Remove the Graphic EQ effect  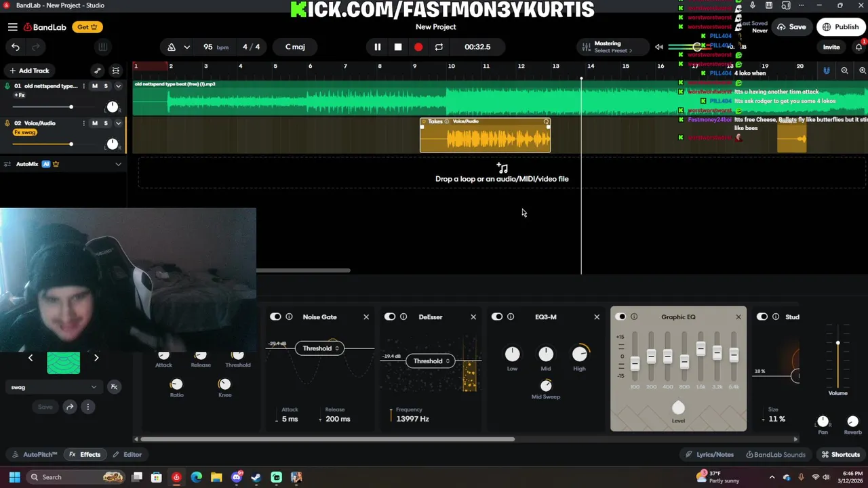[738, 317]
